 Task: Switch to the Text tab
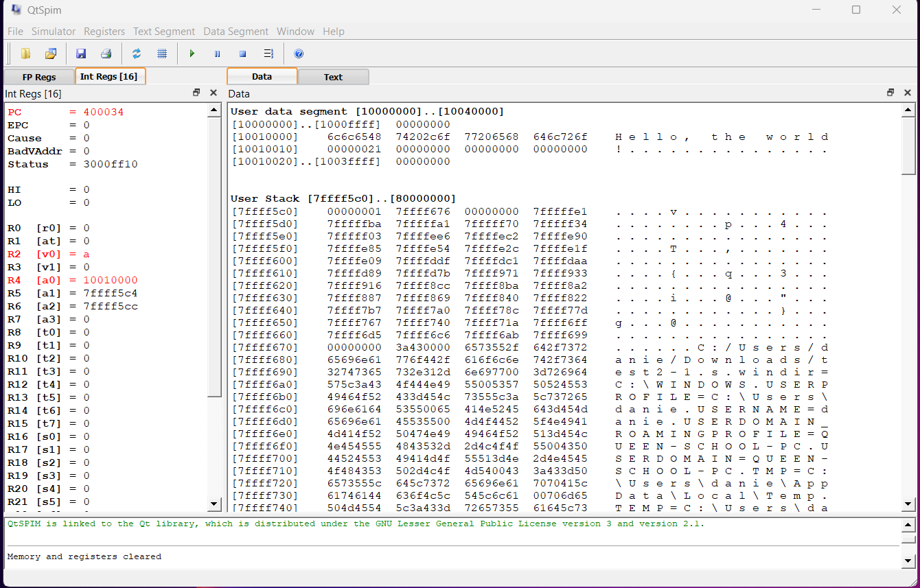coord(333,77)
